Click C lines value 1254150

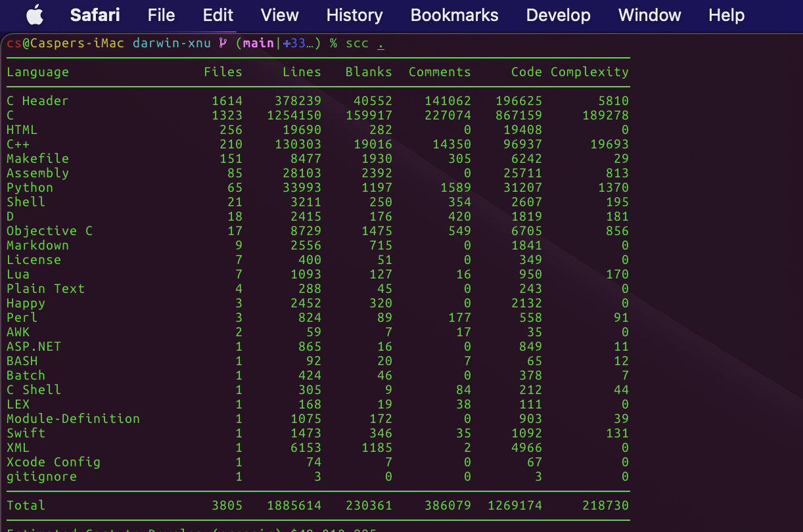294,116
